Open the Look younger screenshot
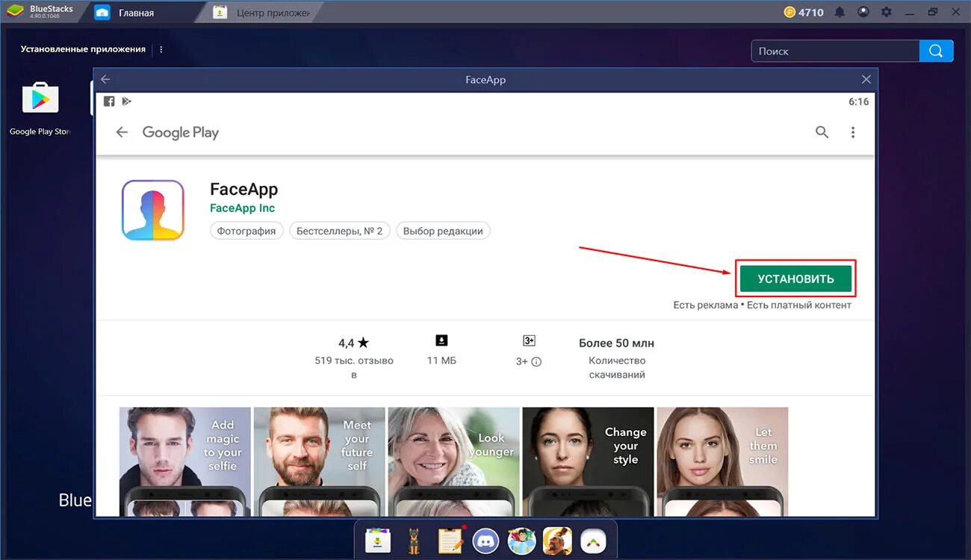 pos(454,461)
